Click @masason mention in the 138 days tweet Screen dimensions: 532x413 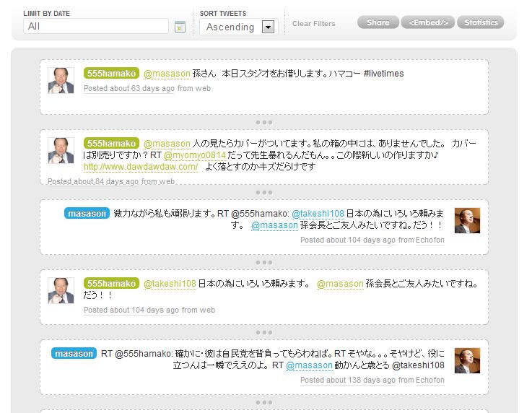coord(309,365)
